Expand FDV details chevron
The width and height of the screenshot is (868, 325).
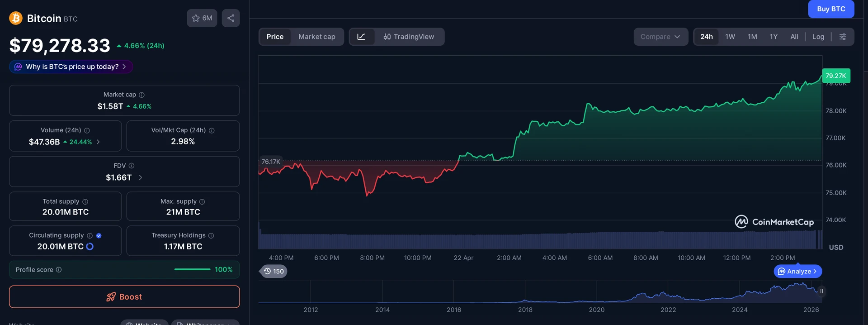click(140, 177)
